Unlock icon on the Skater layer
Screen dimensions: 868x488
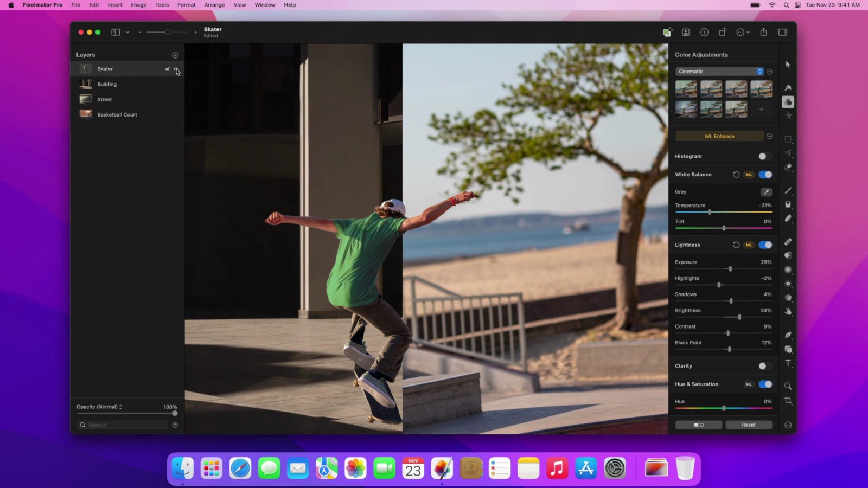tap(168, 69)
